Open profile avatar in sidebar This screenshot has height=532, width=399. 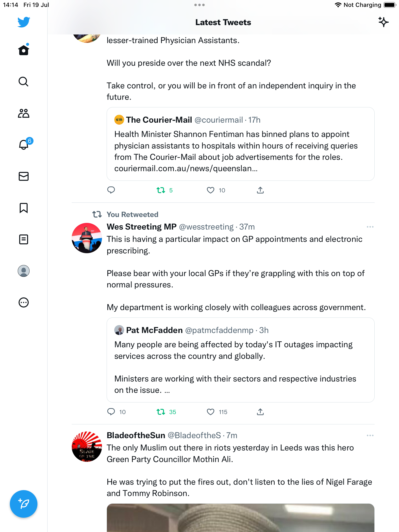[24, 271]
